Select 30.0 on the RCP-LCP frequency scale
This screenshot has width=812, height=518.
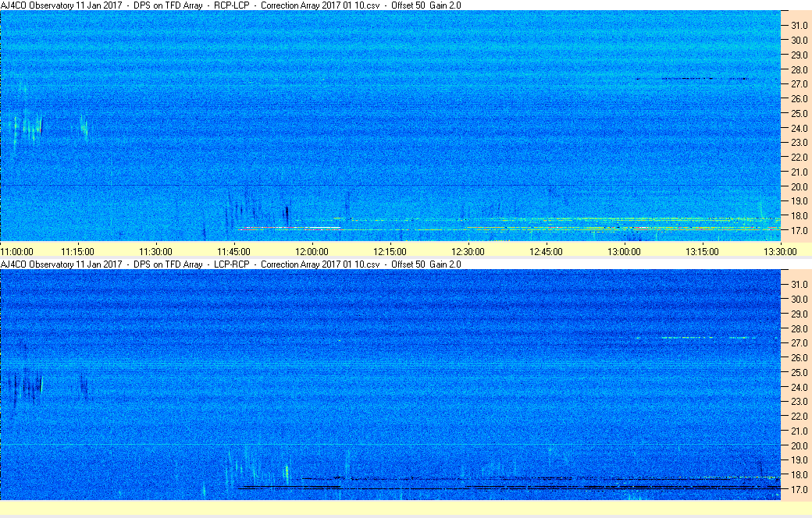coord(799,41)
